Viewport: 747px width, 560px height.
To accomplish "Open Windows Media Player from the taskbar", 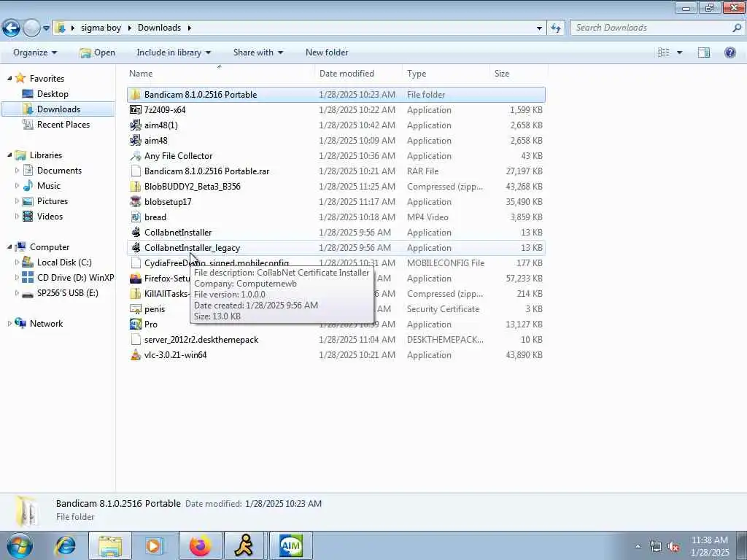I will [x=153, y=545].
